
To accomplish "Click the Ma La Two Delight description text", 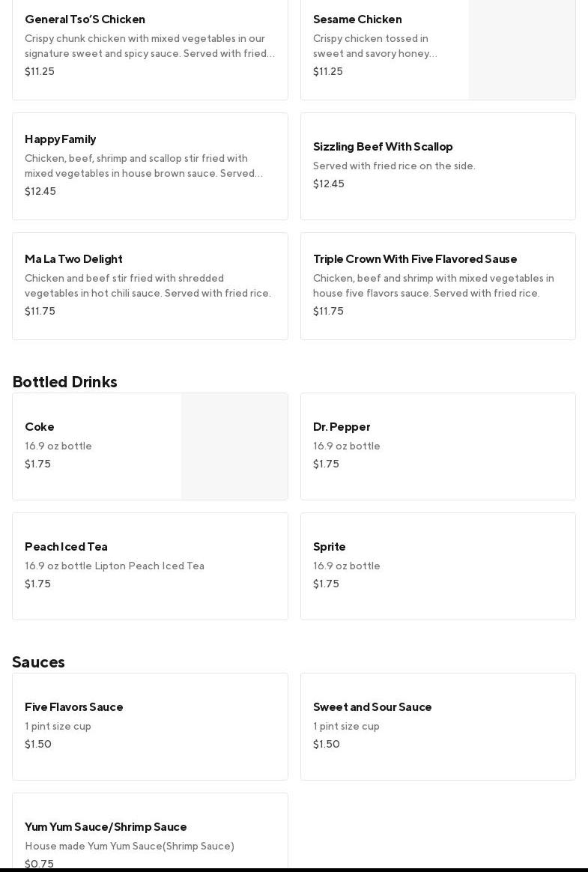I will tap(148, 286).
